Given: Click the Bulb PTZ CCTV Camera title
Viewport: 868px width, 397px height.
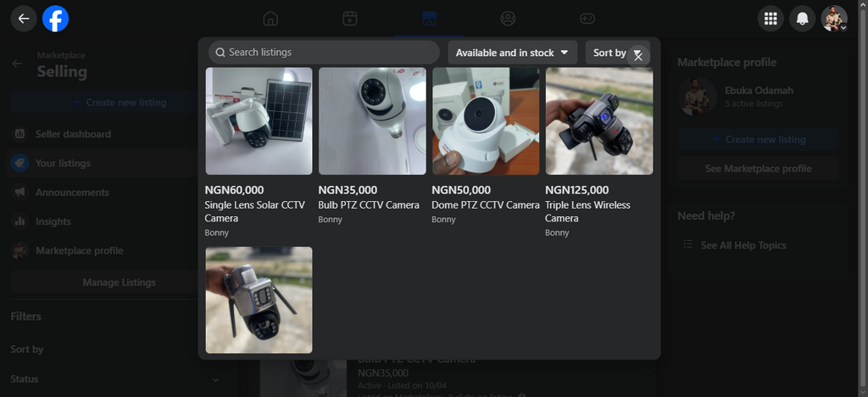Looking at the screenshot, I should point(369,205).
